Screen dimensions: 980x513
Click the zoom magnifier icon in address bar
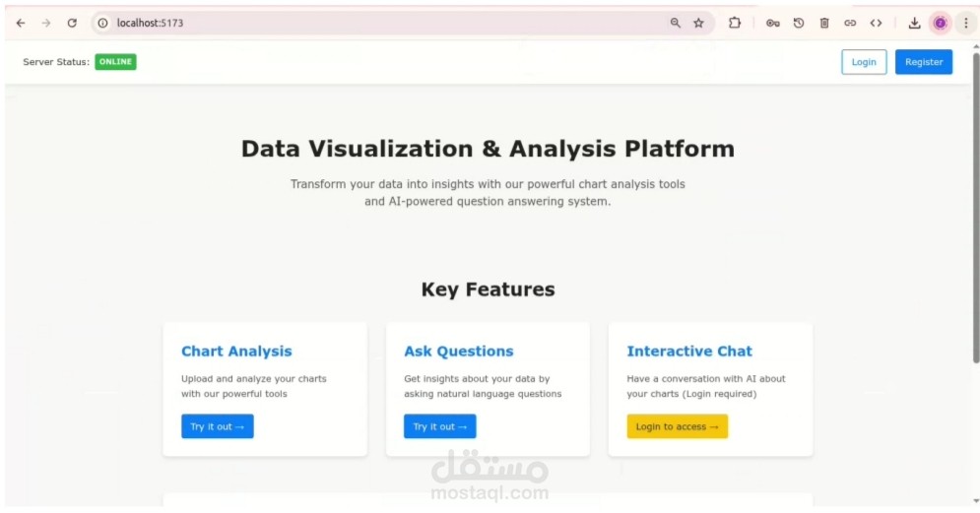[675, 23]
